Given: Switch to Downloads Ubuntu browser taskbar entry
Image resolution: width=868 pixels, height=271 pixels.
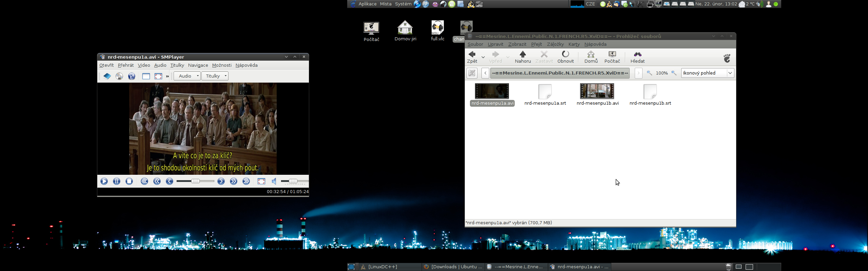Looking at the screenshot, I should point(453,267).
